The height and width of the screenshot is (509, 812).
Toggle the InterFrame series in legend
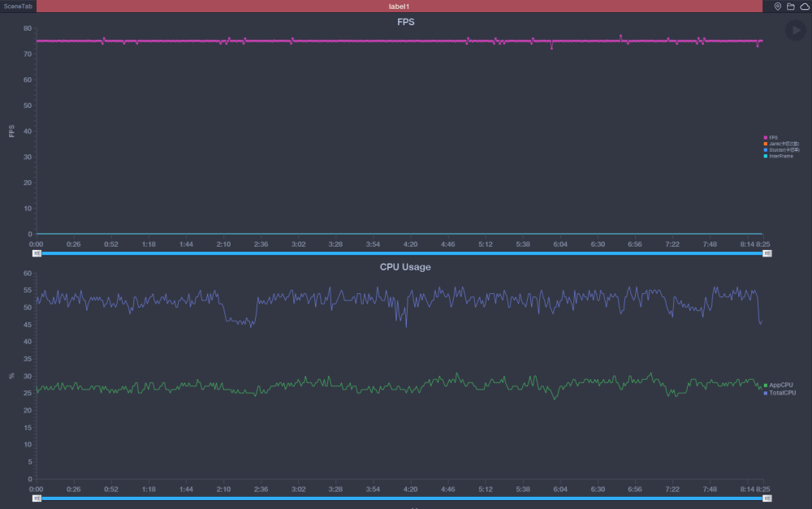pos(779,156)
